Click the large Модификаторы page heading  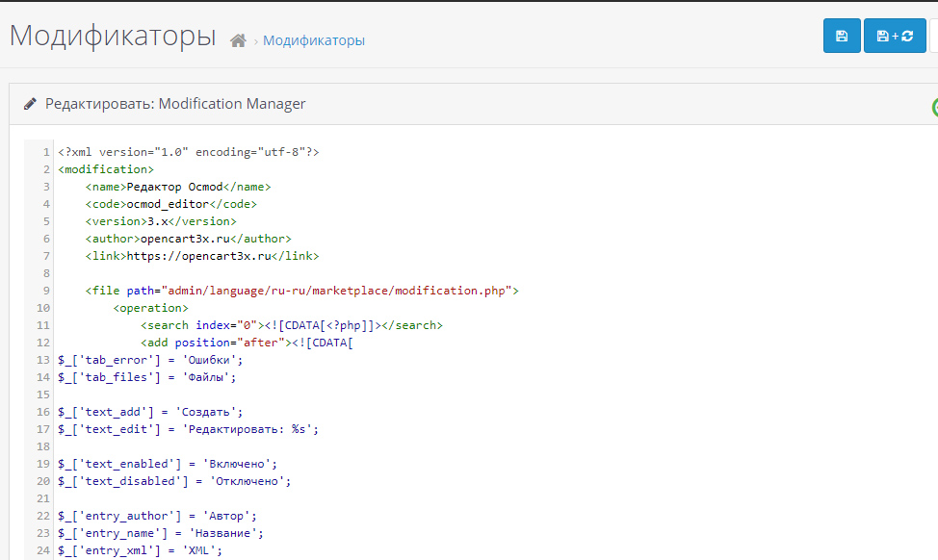point(113,36)
